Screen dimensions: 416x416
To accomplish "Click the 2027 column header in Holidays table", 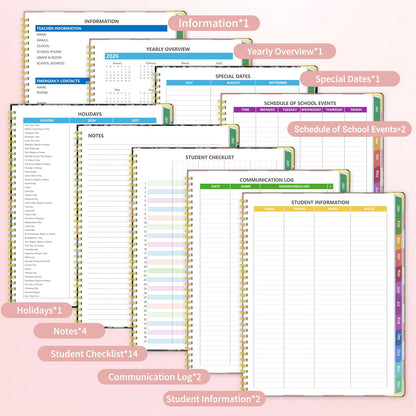I will coord(135,120).
